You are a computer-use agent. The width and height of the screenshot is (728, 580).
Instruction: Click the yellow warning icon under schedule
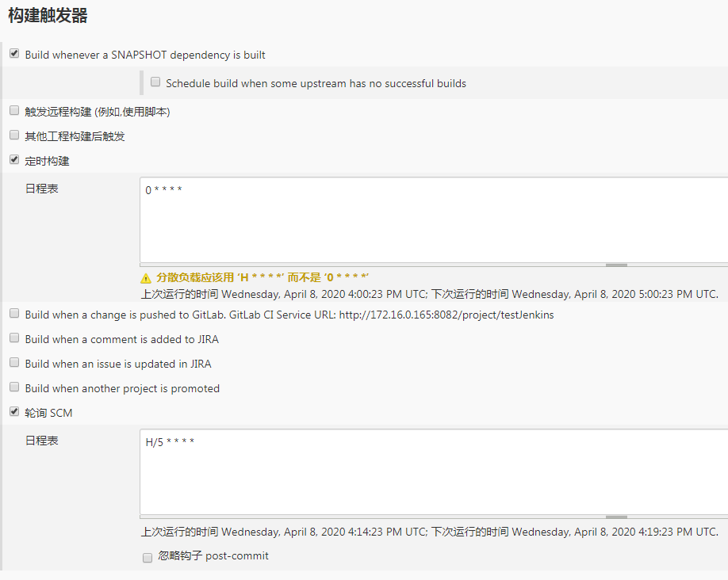click(146, 278)
